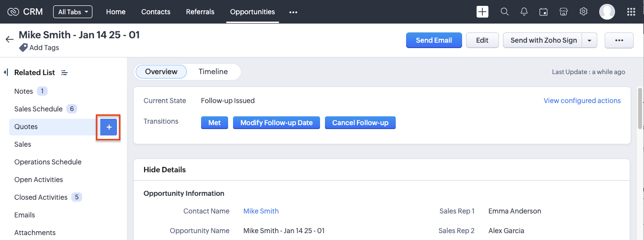The height and width of the screenshot is (240, 644).
Task: Switch to the Timeline view
Action: pyautogui.click(x=213, y=72)
